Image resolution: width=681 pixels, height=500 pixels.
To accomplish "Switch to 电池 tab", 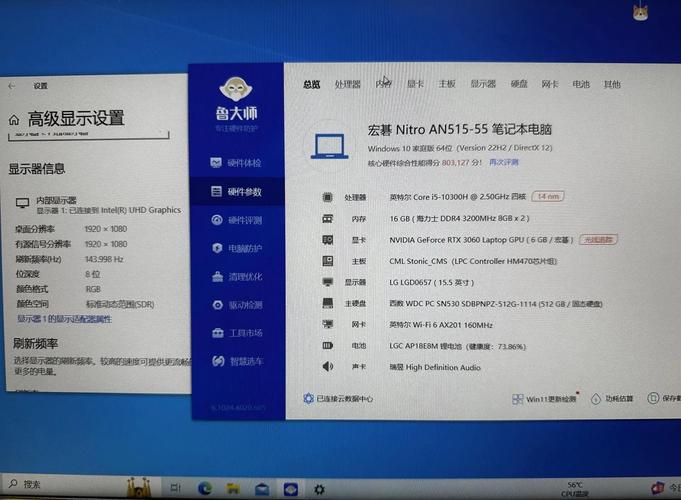I will coord(581,84).
